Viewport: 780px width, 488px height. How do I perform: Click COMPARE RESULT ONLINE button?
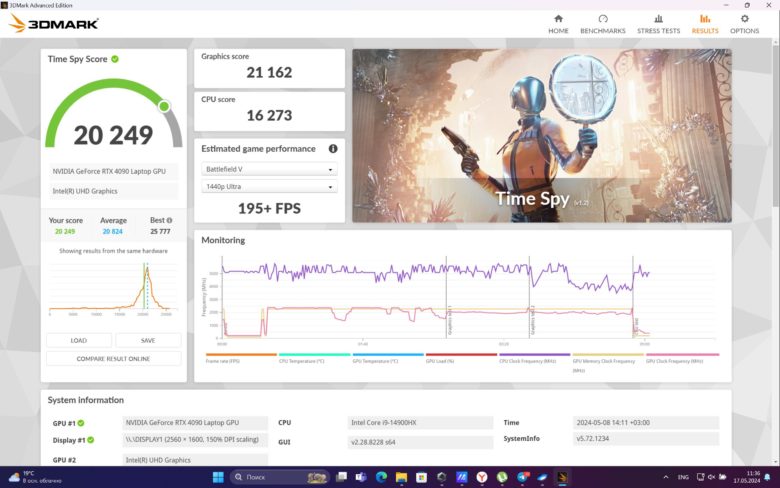113,359
